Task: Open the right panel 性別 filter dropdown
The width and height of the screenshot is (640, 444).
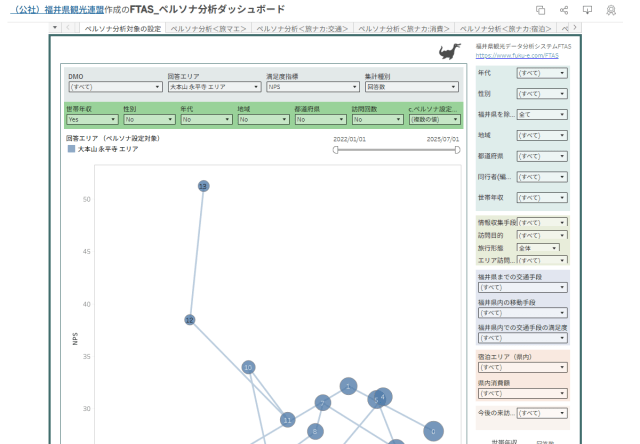Action: coord(542,94)
